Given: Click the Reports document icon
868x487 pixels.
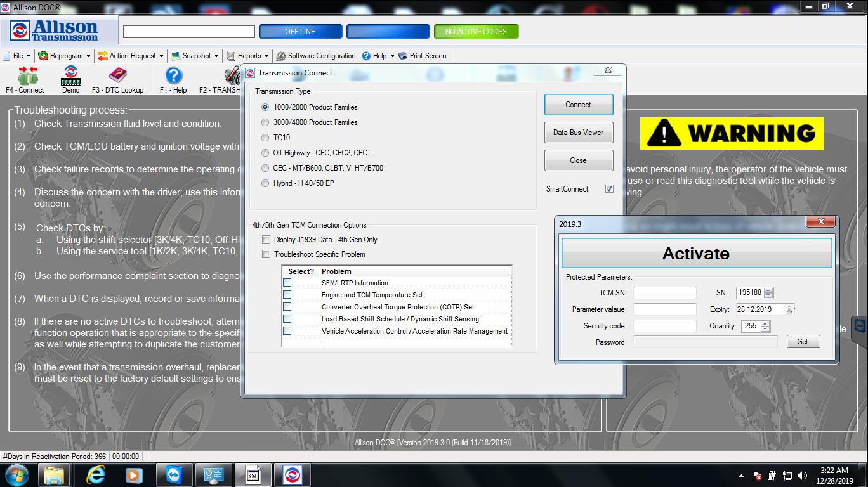Looking at the screenshot, I should point(232,56).
